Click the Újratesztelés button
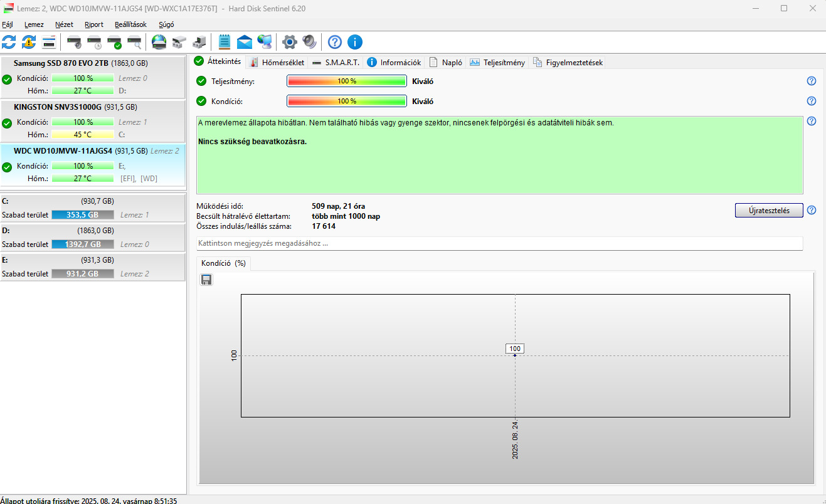Viewport: 826px width, 504px height. (769, 210)
